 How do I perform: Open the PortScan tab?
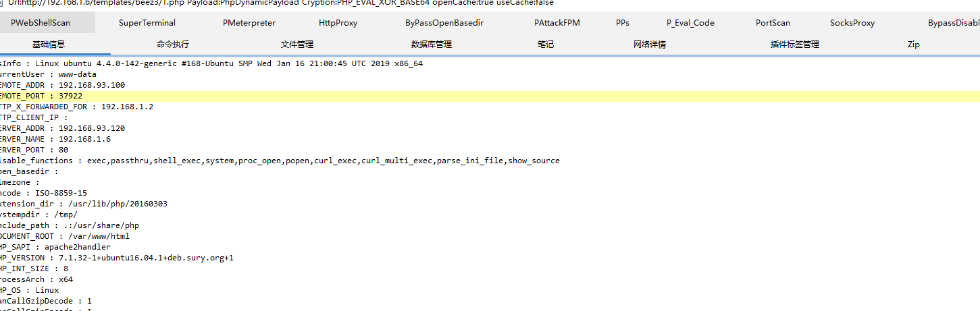[x=773, y=23]
